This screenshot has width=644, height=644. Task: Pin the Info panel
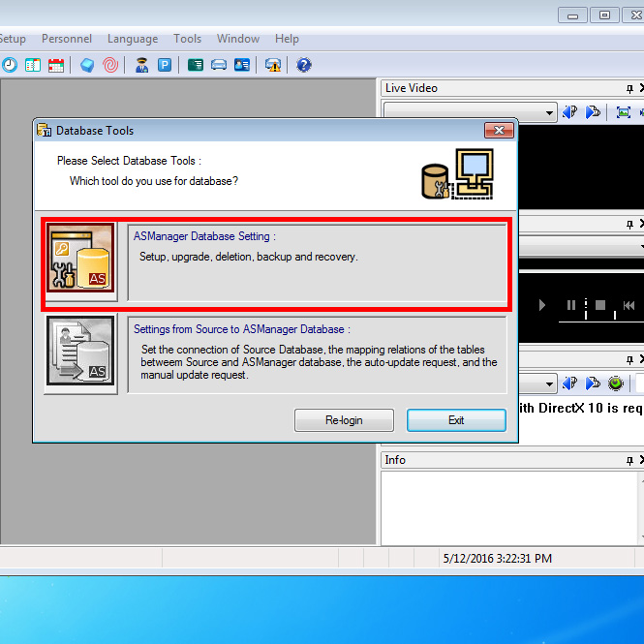click(629, 460)
